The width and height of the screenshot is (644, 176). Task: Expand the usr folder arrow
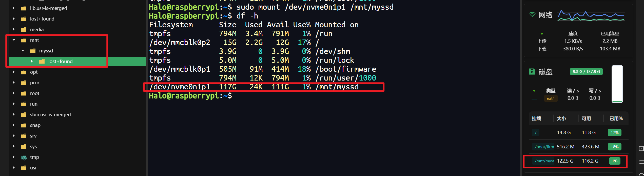point(14,168)
